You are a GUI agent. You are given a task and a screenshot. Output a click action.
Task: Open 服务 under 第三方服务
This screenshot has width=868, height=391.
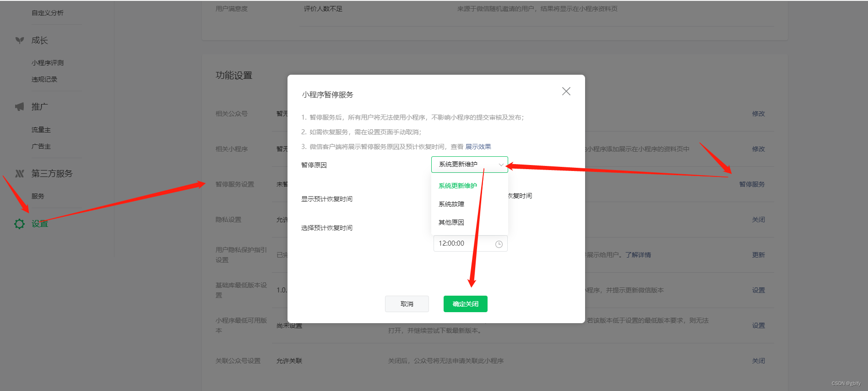click(x=38, y=196)
